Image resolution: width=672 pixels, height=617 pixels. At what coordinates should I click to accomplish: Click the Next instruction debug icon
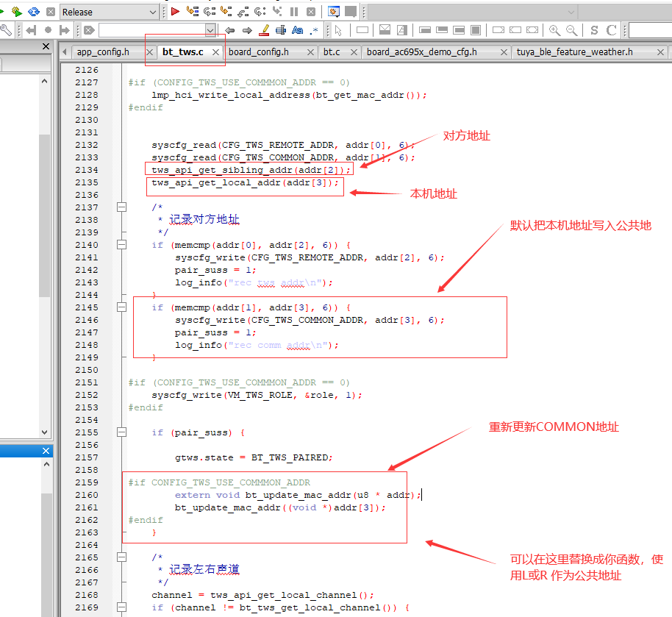point(260,12)
